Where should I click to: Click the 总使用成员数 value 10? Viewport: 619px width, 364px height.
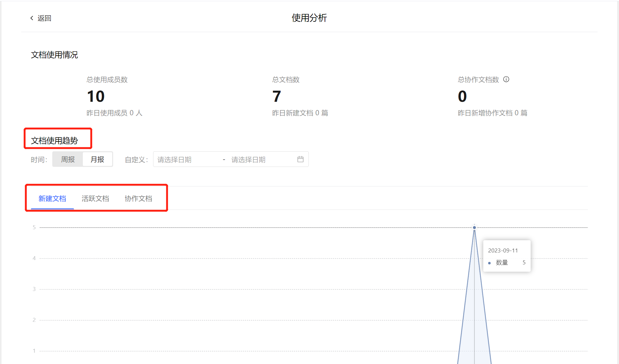click(96, 97)
